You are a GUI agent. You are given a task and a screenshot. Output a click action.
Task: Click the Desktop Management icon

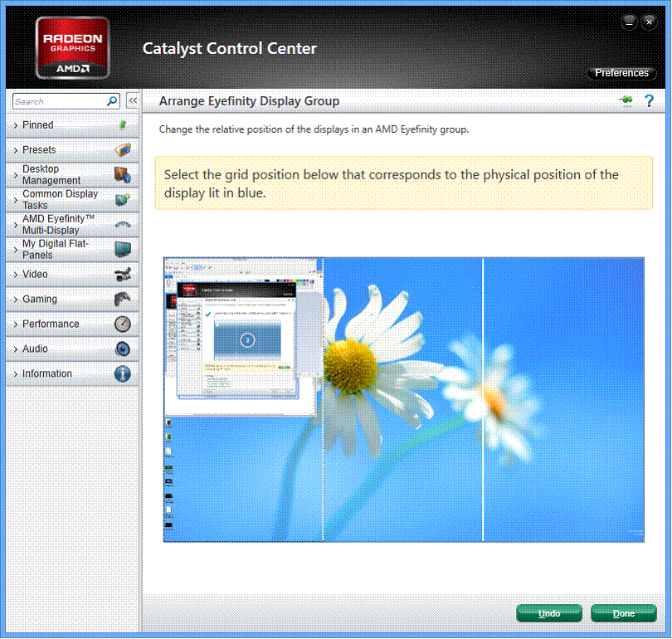[x=123, y=175]
